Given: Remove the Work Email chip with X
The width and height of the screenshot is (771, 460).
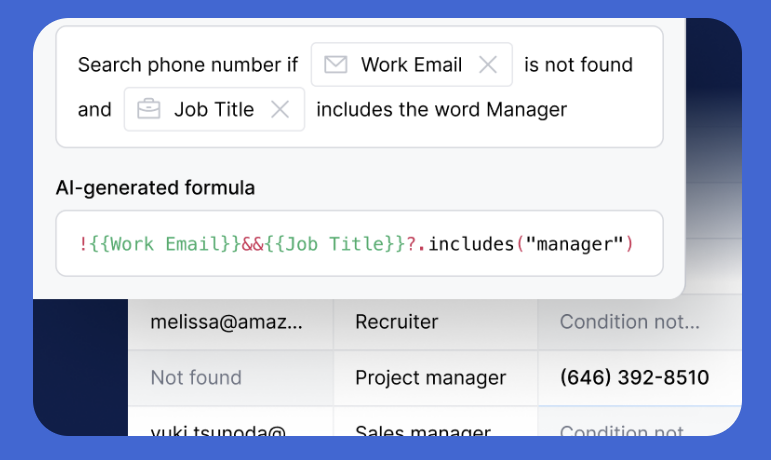Looking at the screenshot, I should [x=488, y=65].
